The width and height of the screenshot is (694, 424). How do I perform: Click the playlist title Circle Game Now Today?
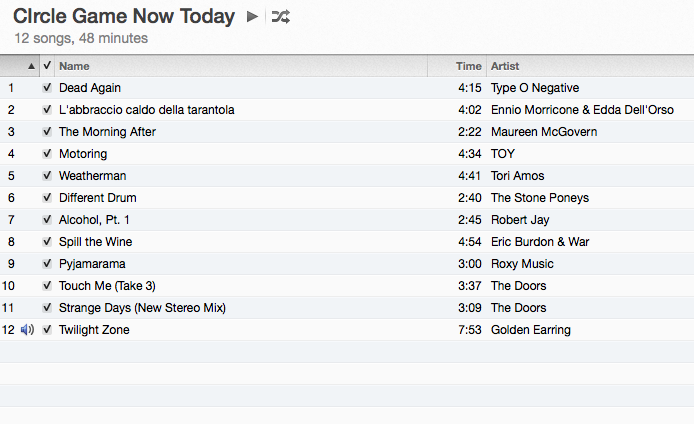point(124,16)
